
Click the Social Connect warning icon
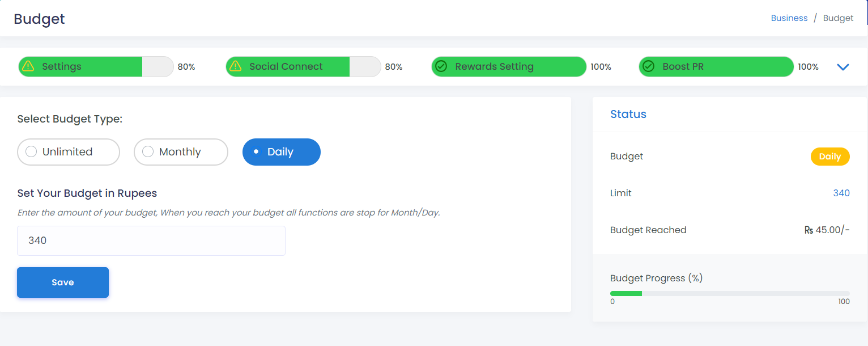235,66
